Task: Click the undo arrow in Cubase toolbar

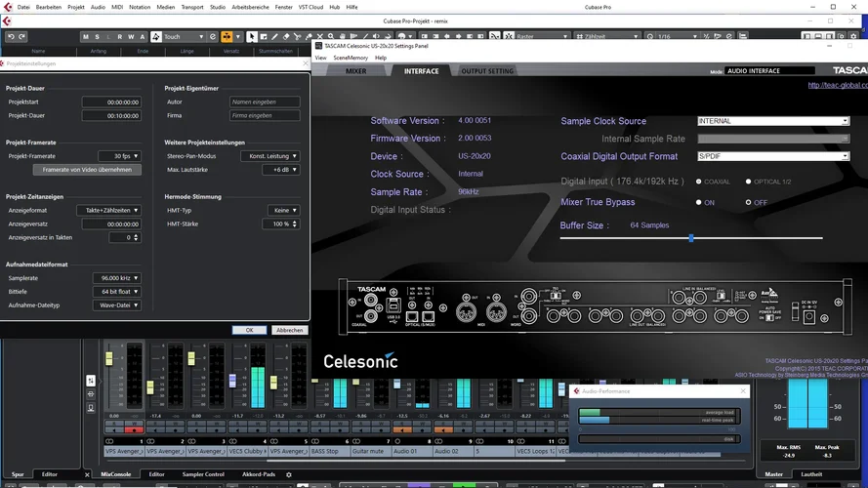Action: pos(11,36)
